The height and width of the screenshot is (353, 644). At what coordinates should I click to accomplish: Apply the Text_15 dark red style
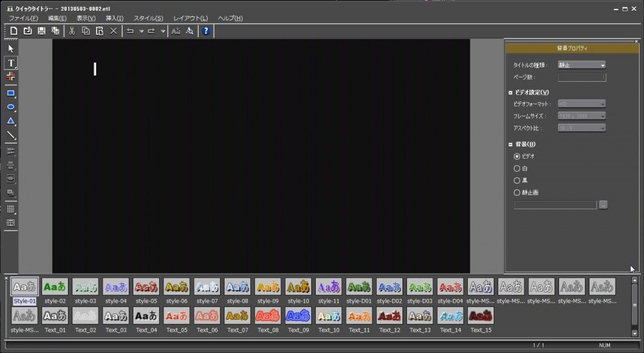[480, 316]
